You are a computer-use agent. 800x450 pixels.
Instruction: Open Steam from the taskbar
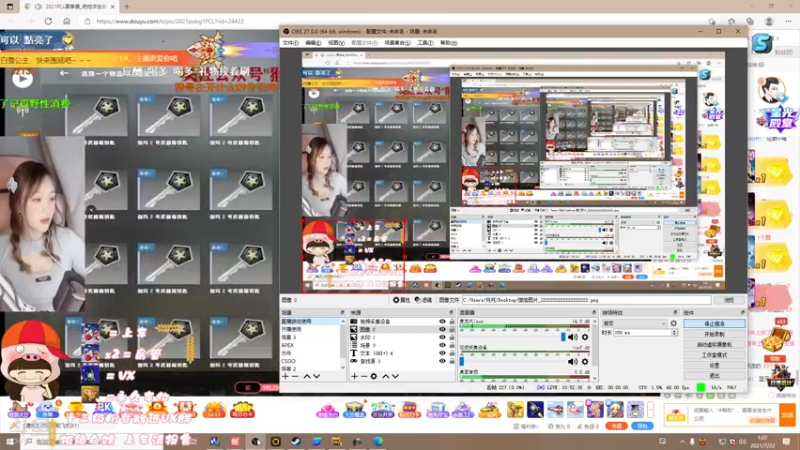296,441
